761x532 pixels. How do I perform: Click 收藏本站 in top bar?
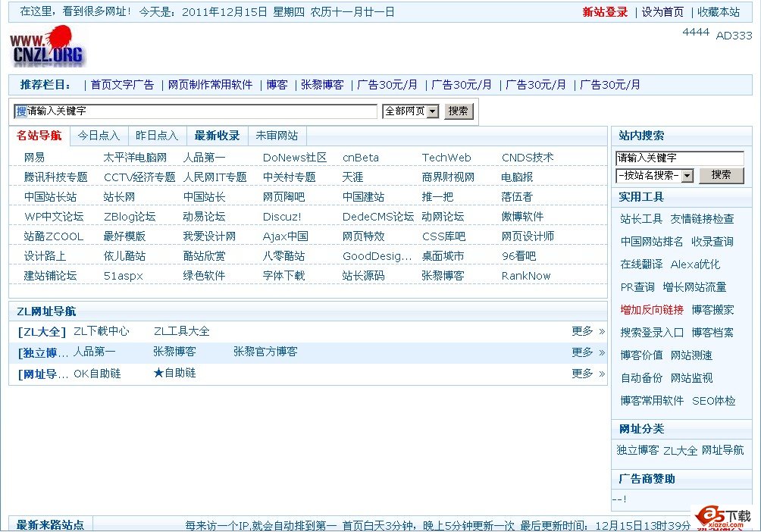pyautogui.click(x=719, y=12)
